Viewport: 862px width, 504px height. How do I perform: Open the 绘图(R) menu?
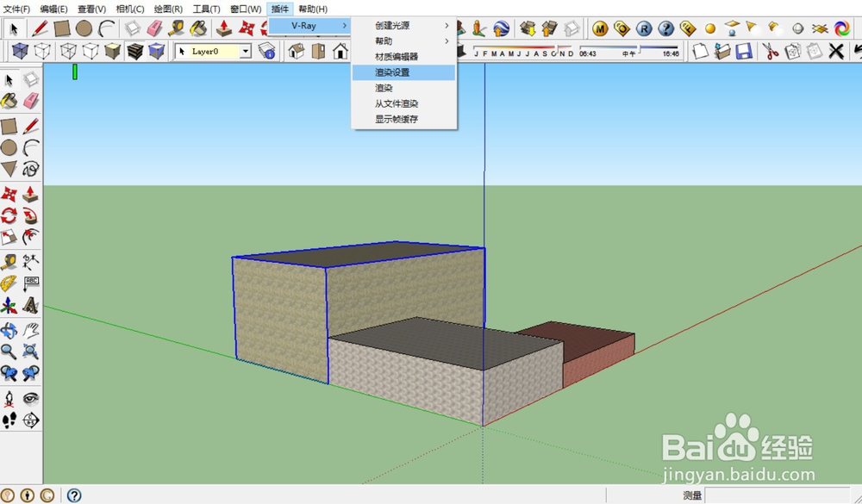pyautogui.click(x=168, y=9)
